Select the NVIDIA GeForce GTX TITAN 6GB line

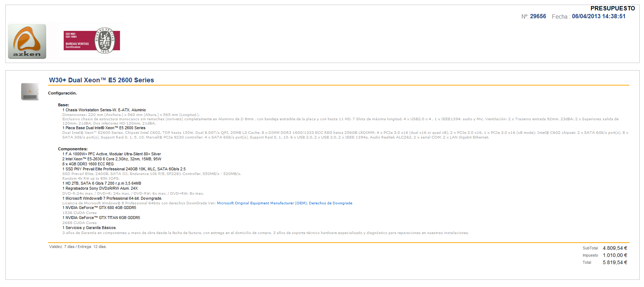click(x=101, y=218)
